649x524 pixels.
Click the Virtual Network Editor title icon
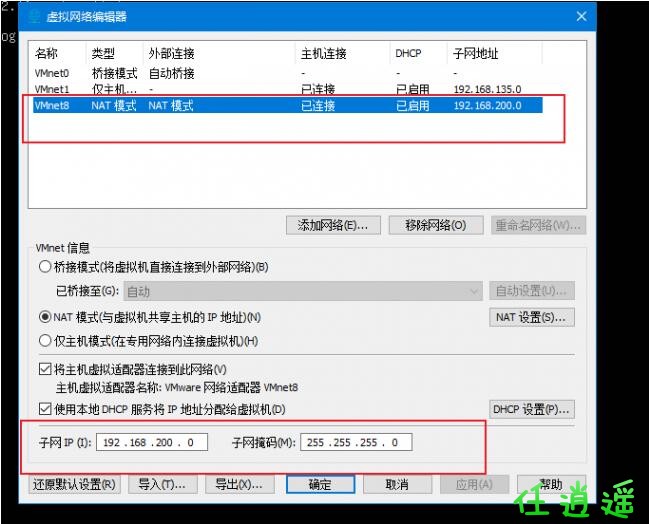pyautogui.click(x=35, y=17)
